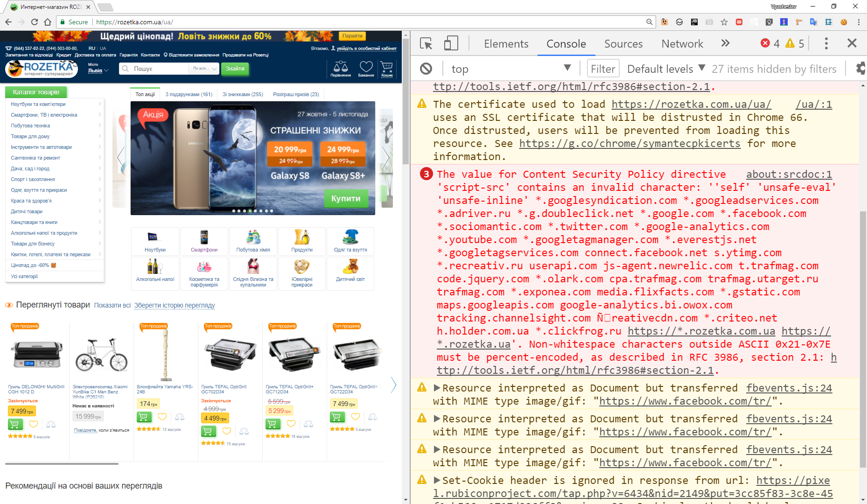Image resolution: width=867 pixels, height=504 pixels.
Task: Bookmark this page with the star icon
Action: pyautogui.click(x=724, y=22)
